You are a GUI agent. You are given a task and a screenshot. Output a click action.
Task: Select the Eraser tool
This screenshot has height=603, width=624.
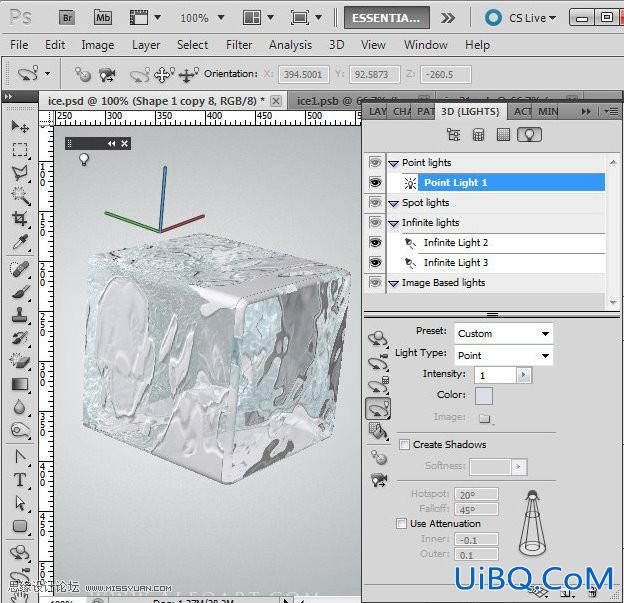coord(20,361)
